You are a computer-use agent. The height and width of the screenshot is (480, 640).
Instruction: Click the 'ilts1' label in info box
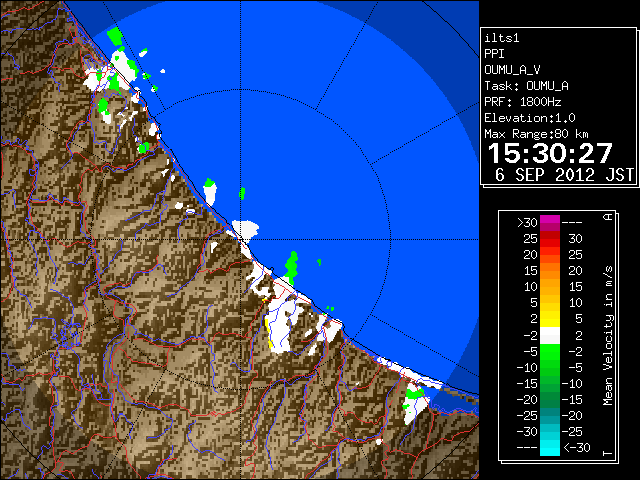tap(502, 38)
